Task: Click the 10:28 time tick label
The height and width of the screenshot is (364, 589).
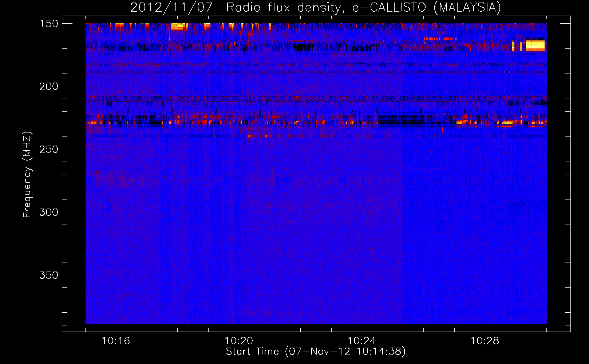Action: pyautogui.click(x=485, y=341)
